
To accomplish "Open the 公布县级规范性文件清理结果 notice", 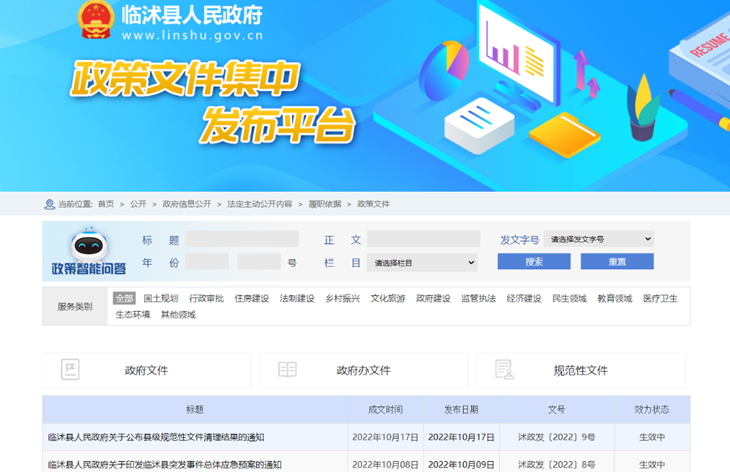I will 156,437.
